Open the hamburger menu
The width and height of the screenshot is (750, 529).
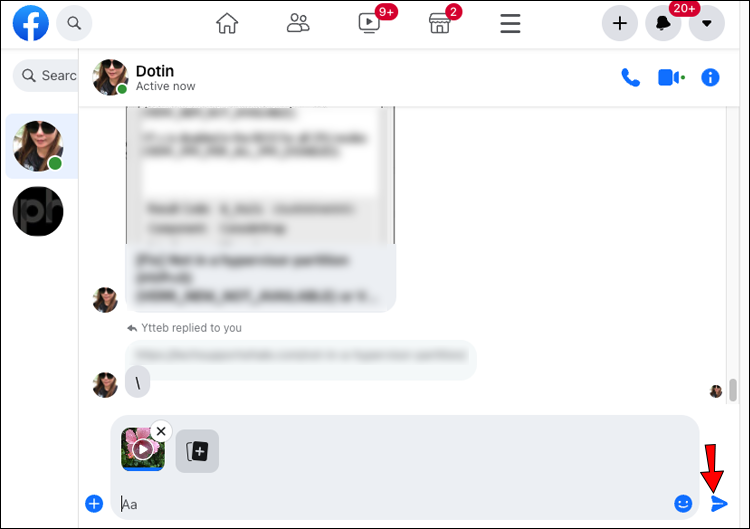pyautogui.click(x=510, y=23)
